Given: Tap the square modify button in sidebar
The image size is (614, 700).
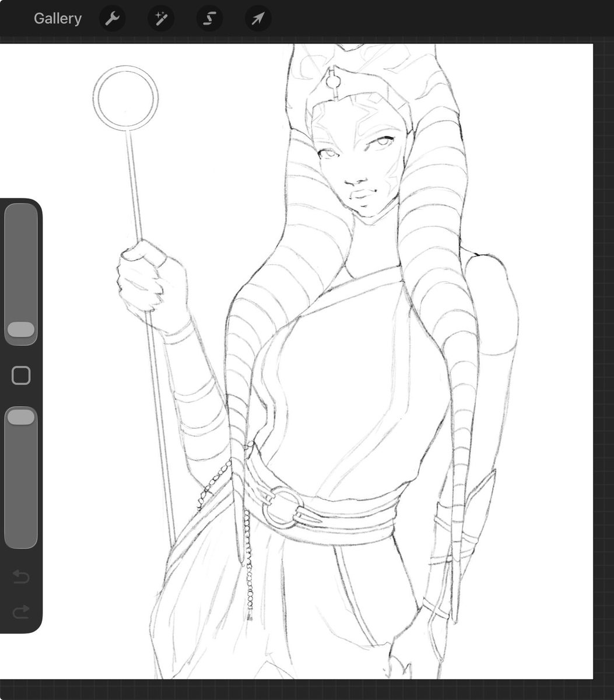Looking at the screenshot, I should pyautogui.click(x=21, y=376).
